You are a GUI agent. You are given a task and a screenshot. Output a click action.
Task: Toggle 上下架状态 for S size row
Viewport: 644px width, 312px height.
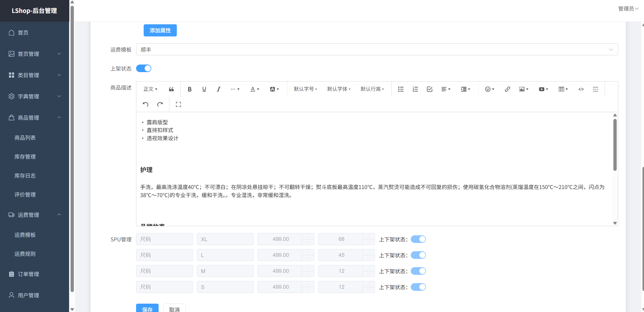tap(418, 287)
